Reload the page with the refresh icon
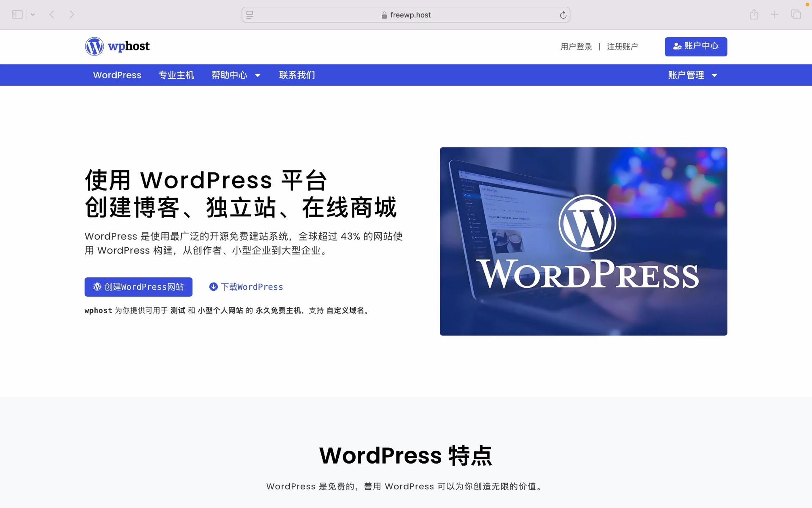Image resolution: width=812 pixels, height=508 pixels. point(563,15)
